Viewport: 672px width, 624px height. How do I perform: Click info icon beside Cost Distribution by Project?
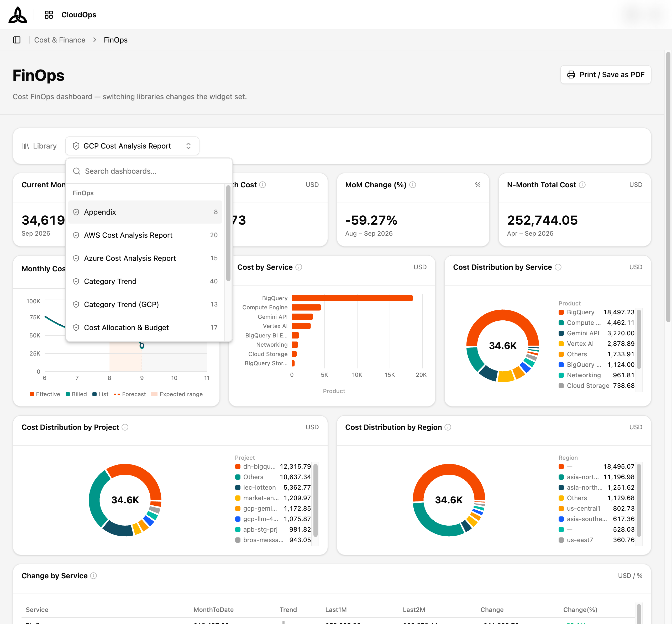[125, 427]
